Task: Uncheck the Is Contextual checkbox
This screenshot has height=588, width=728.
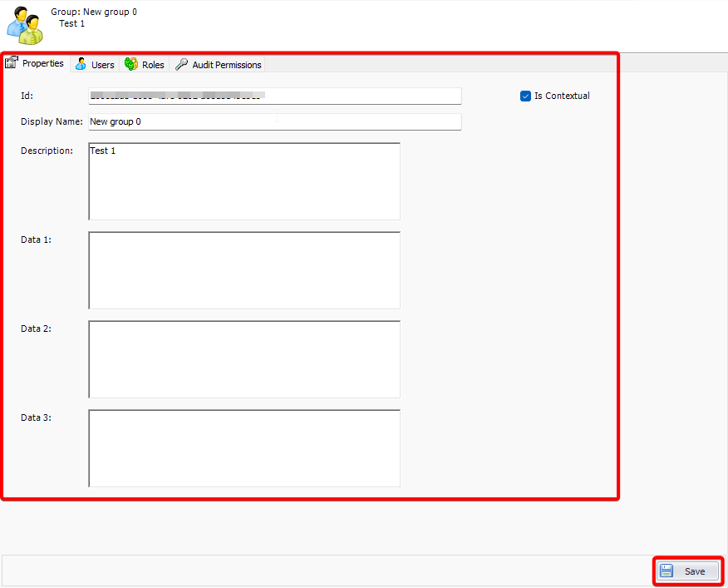Action: pyautogui.click(x=525, y=96)
